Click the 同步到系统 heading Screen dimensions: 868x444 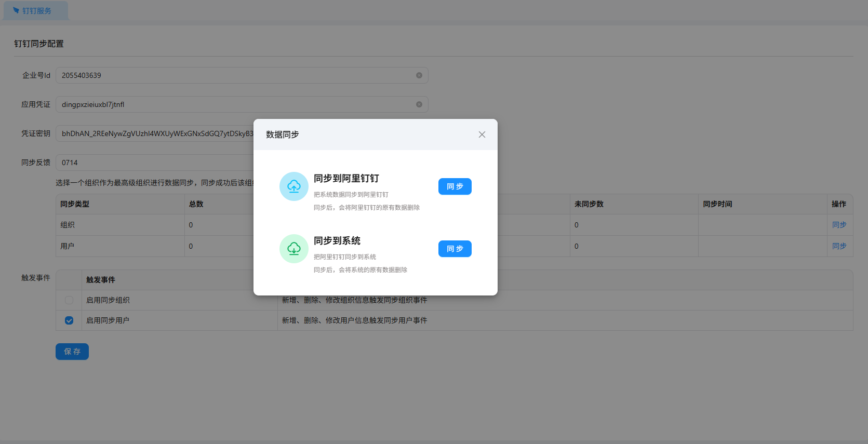(x=337, y=240)
